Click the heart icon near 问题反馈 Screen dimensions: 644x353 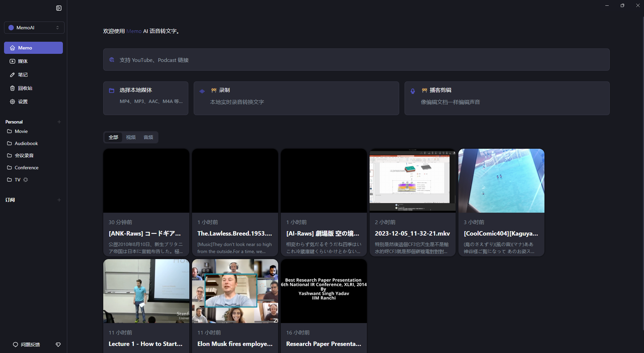(x=58, y=344)
